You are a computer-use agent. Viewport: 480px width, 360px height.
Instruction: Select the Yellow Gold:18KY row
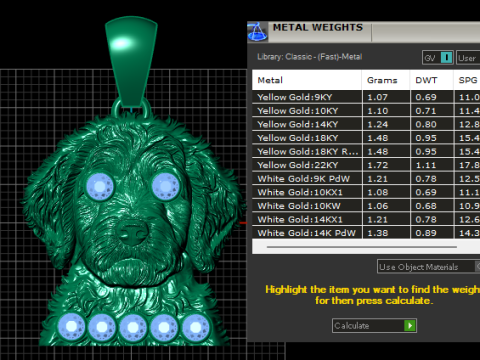366,138
